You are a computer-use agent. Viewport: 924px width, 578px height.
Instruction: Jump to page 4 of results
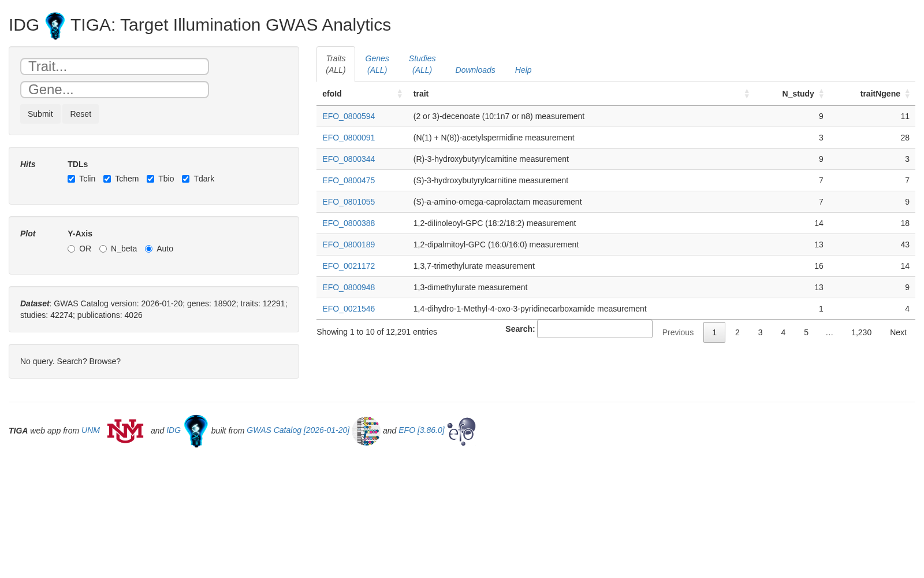click(x=783, y=332)
